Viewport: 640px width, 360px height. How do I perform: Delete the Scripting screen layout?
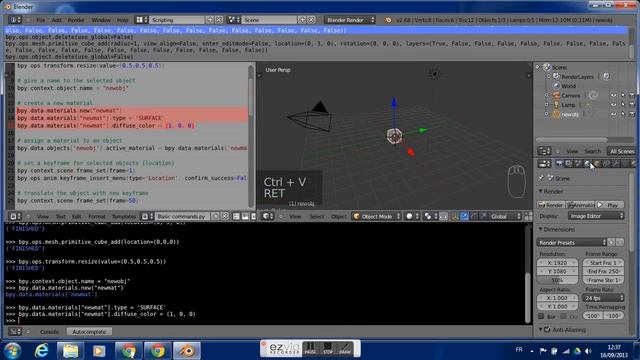(219, 20)
